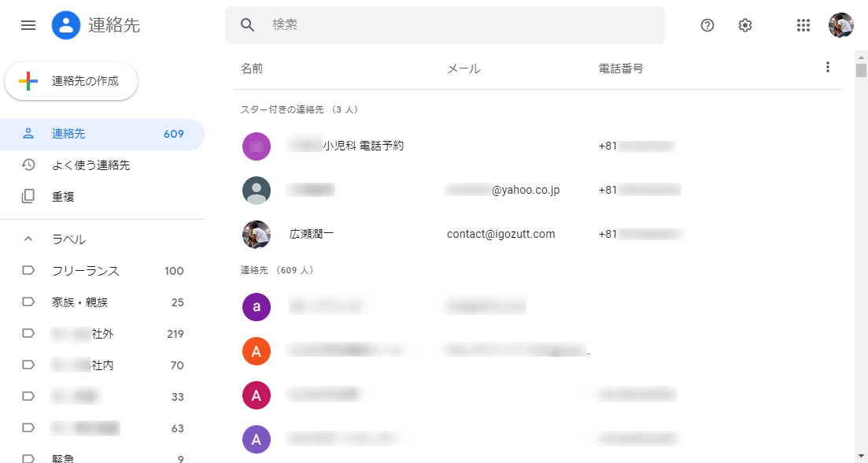
Task: Type in the 検索 search field
Action: point(456,25)
